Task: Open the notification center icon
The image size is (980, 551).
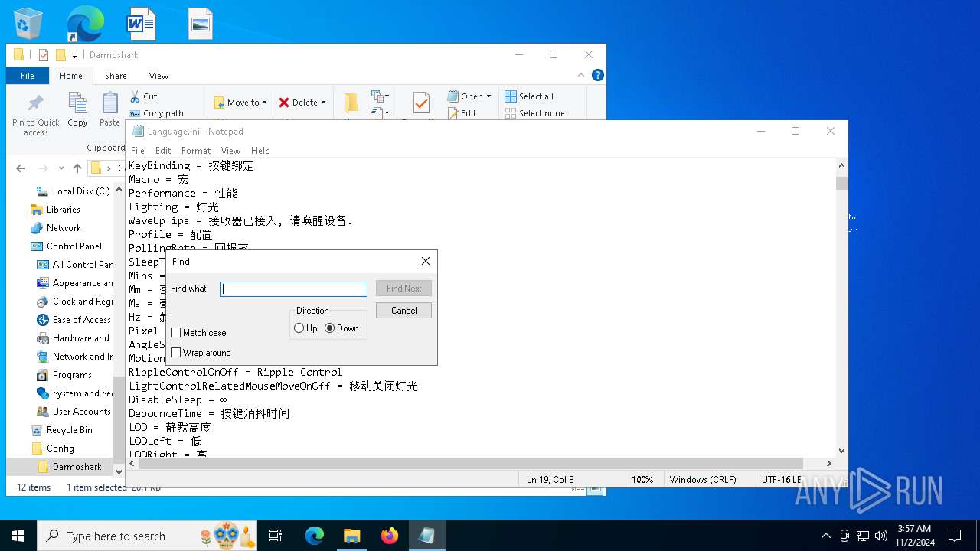Action: (x=955, y=536)
